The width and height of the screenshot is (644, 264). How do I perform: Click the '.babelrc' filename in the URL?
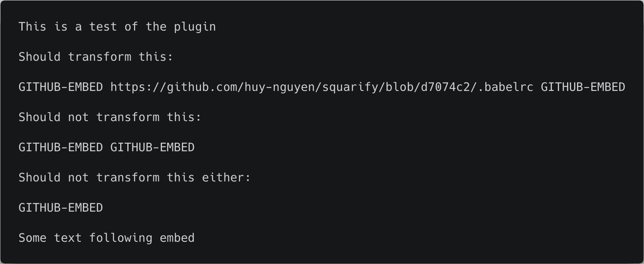click(505, 87)
